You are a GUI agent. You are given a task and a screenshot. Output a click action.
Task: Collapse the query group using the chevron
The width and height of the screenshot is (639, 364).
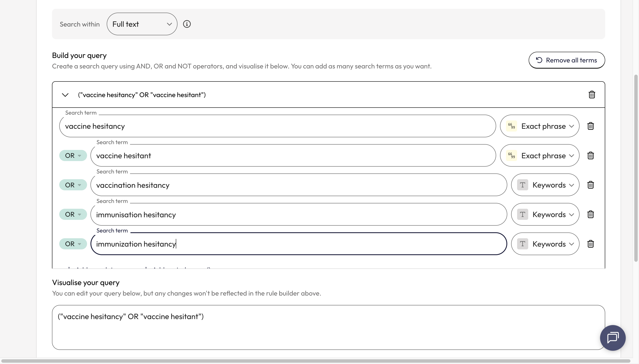pyautogui.click(x=65, y=95)
